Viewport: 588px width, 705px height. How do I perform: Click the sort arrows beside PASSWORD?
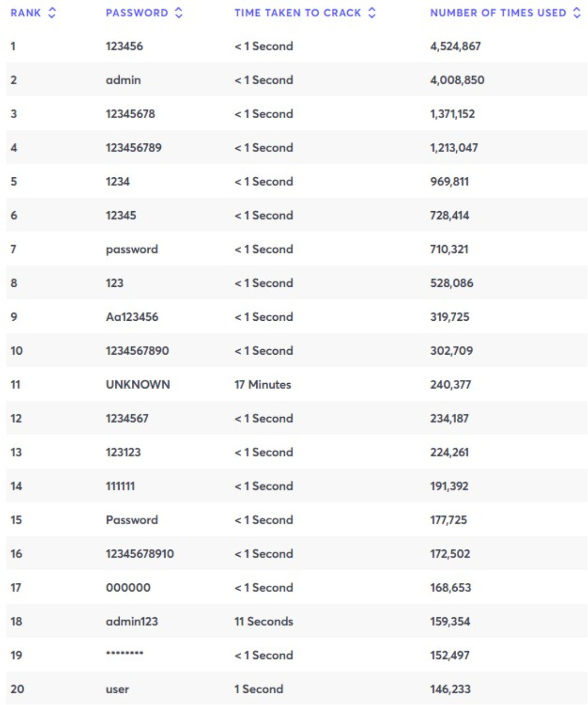[x=179, y=13]
